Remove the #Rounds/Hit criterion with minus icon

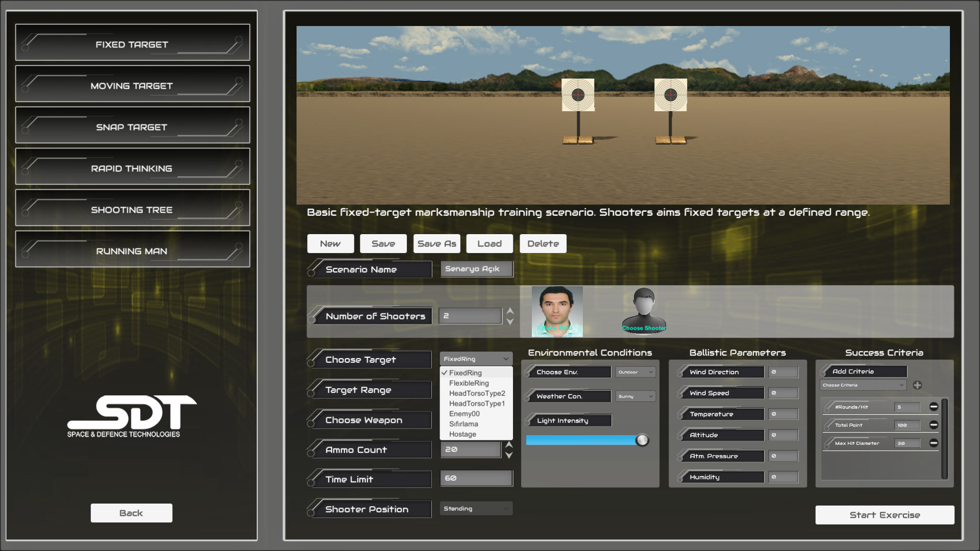click(934, 407)
